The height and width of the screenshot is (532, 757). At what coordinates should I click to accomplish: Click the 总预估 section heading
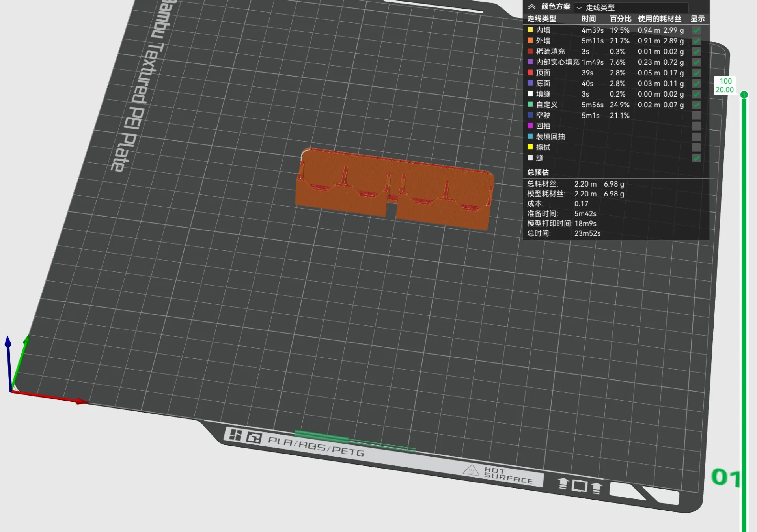(538, 172)
